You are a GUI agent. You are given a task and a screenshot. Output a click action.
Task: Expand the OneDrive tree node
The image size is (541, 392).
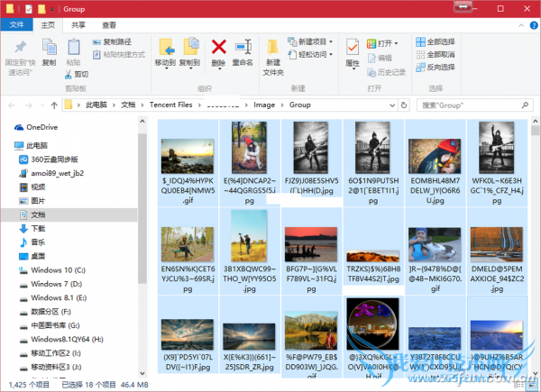[x=7, y=127]
